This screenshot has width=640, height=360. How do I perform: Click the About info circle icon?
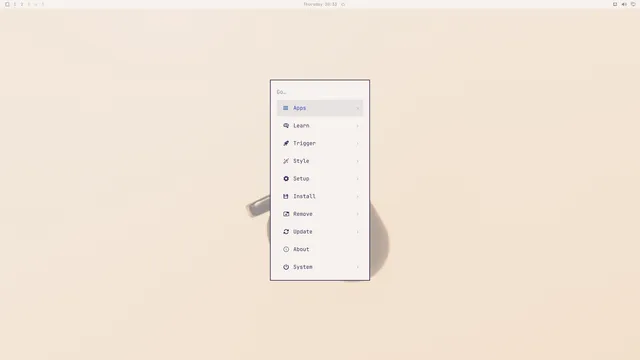pyautogui.click(x=286, y=249)
